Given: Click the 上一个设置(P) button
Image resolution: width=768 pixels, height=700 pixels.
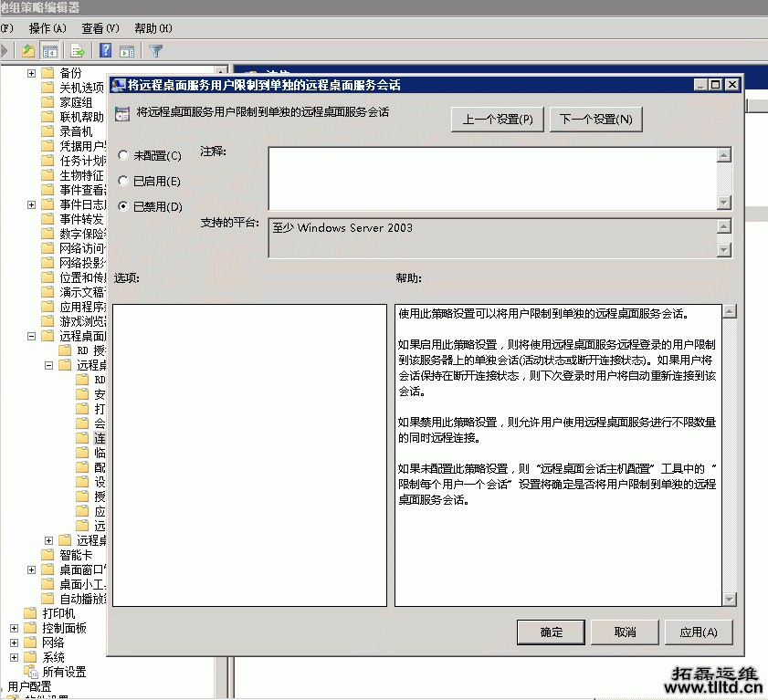Looking at the screenshot, I should click(497, 119).
